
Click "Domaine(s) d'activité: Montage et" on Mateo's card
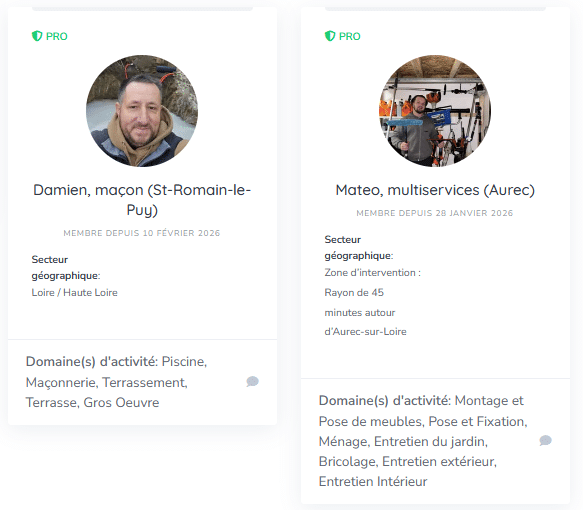pos(421,401)
